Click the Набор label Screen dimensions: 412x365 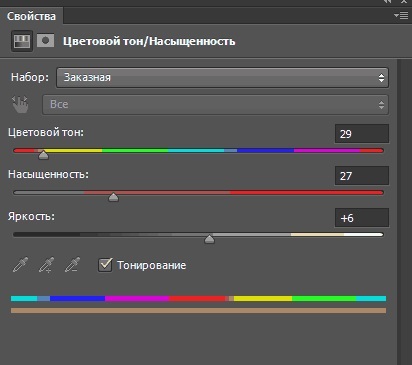30,77
